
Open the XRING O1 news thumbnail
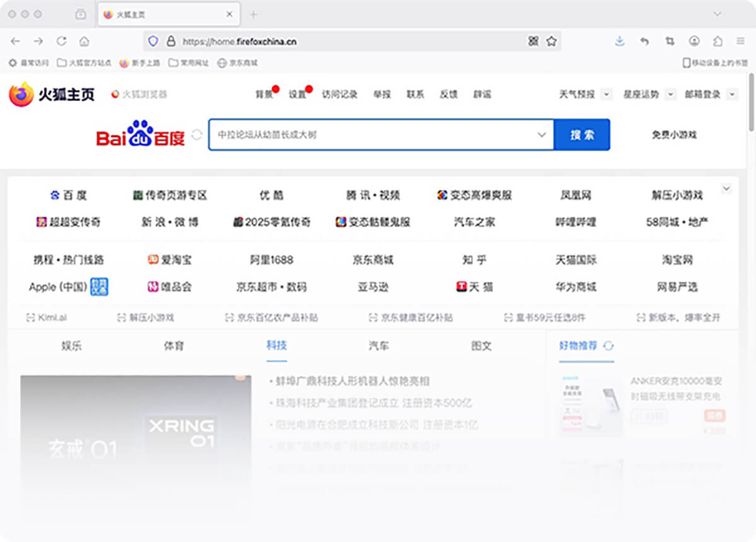[x=135, y=441]
